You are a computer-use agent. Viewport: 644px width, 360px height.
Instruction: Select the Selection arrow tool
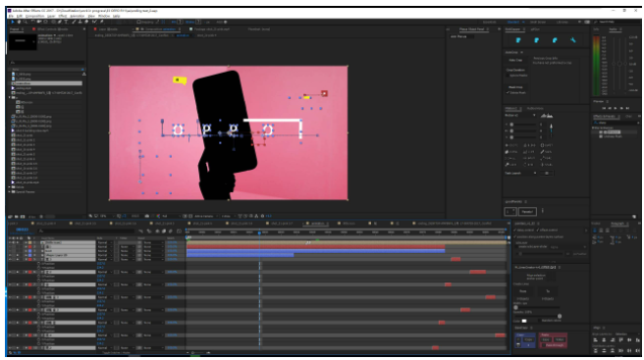point(13,22)
